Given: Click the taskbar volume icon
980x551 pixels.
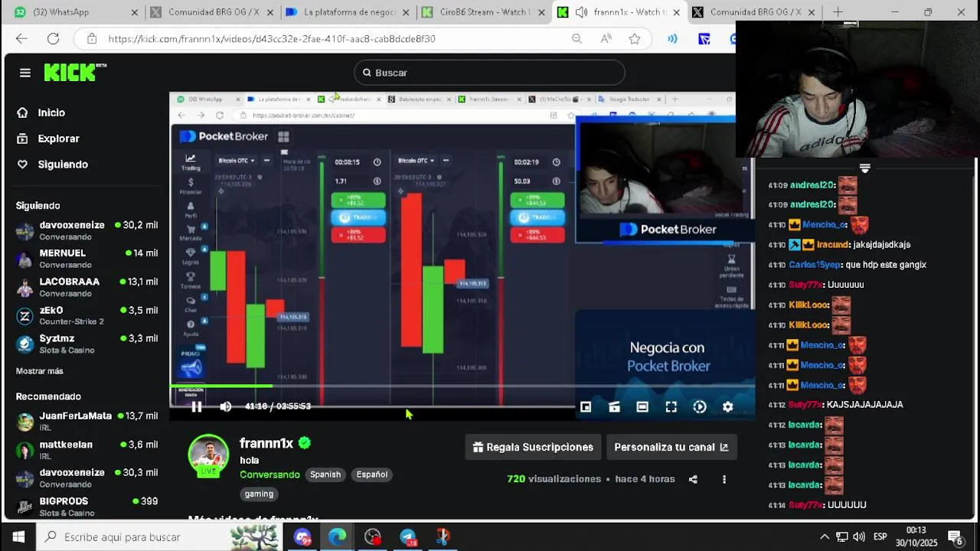Looking at the screenshot, I should click(859, 536).
